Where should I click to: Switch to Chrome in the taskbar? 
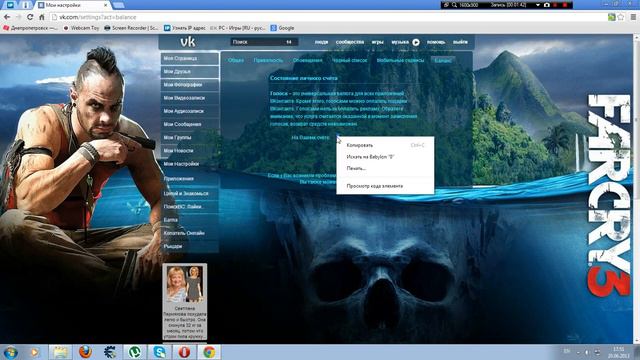209,352
